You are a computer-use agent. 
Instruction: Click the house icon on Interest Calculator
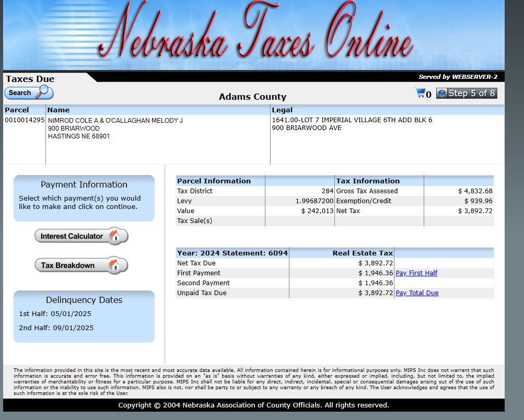[x=114, y=236]
